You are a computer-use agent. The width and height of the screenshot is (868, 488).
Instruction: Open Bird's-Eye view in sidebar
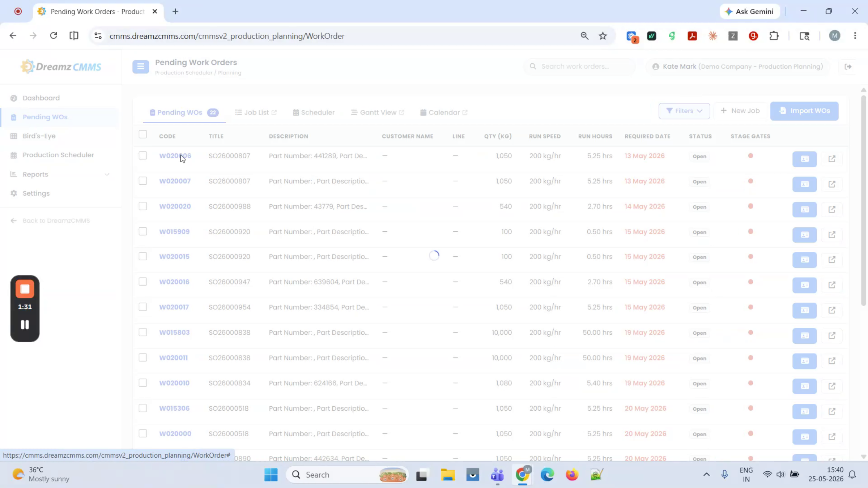pos(39,136)
